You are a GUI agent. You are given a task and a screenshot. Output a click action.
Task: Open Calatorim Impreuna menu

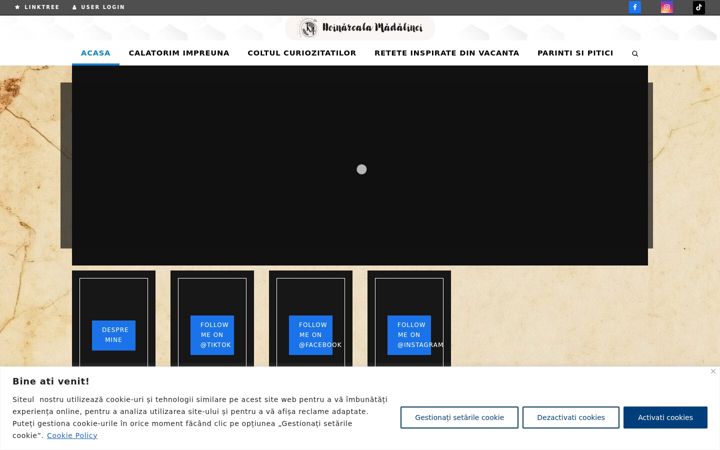179,53
